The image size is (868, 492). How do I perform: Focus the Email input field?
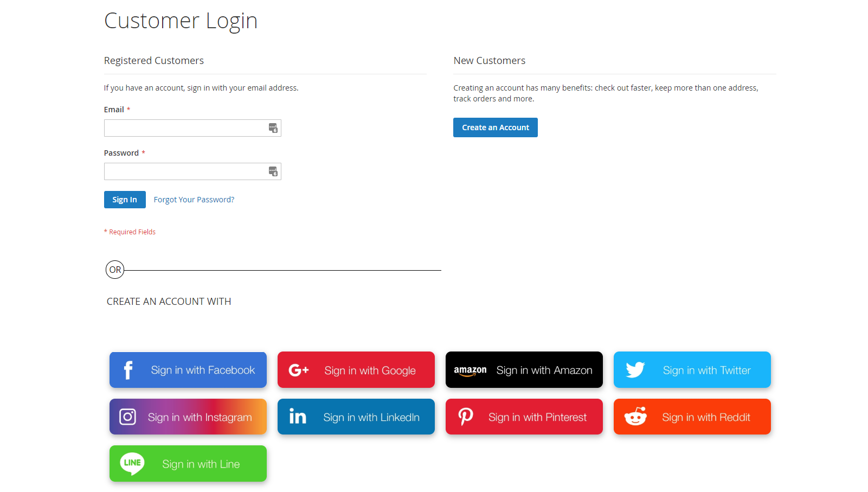click(192, 128)
